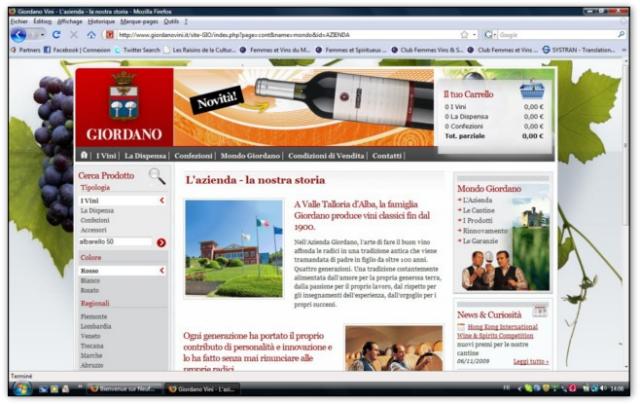Click the Giordano crest logo
The height and width of the screenshot is (404, 640).
coord(124,96)
